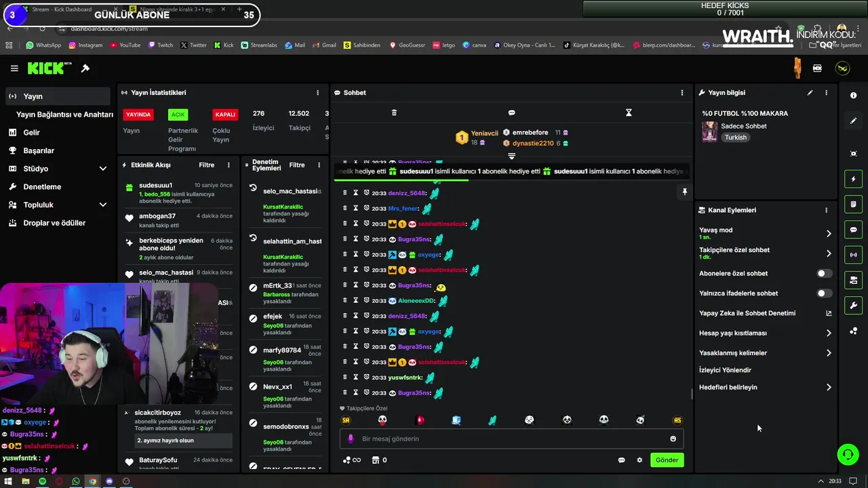Image resolution: width=868 pixels, height=488 pixels.
Task: Select Yayın in the left sidebar
Action: coord(57,96)
